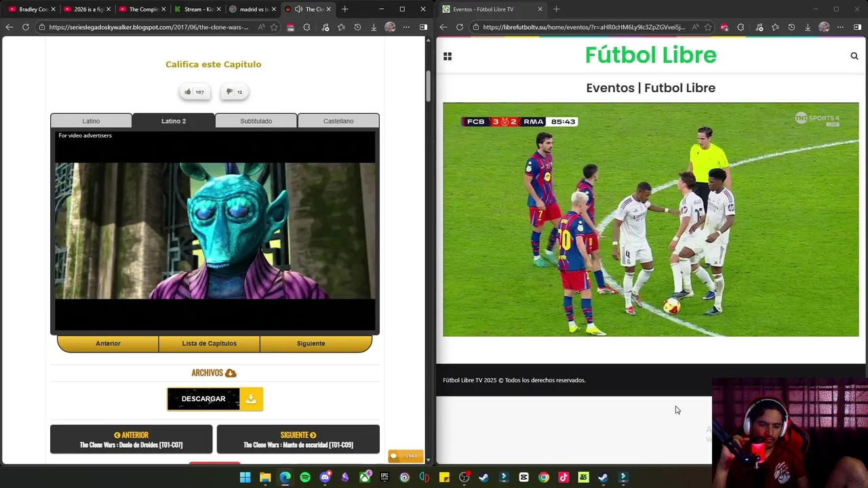Click the Clone Wars video player
Image resolution: width=868 pixels, height=488 pixels.
pyautogui.click(x=215, y=230)
